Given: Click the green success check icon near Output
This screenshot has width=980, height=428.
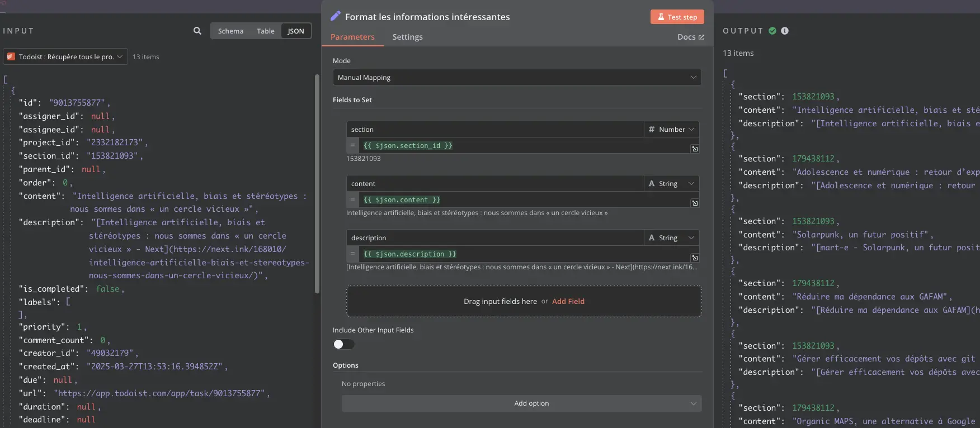Looking at the screenshot, I should (x=772, y=31).
